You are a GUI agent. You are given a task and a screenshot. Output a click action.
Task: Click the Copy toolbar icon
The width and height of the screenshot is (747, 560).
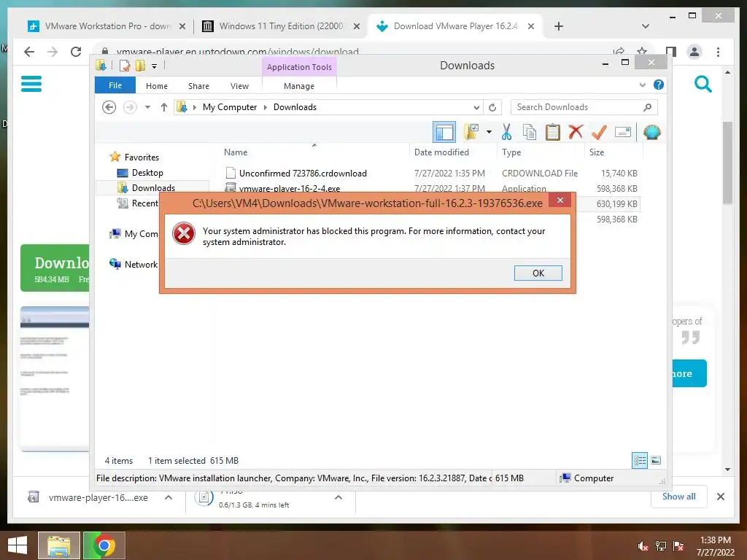tap(530, 132)
